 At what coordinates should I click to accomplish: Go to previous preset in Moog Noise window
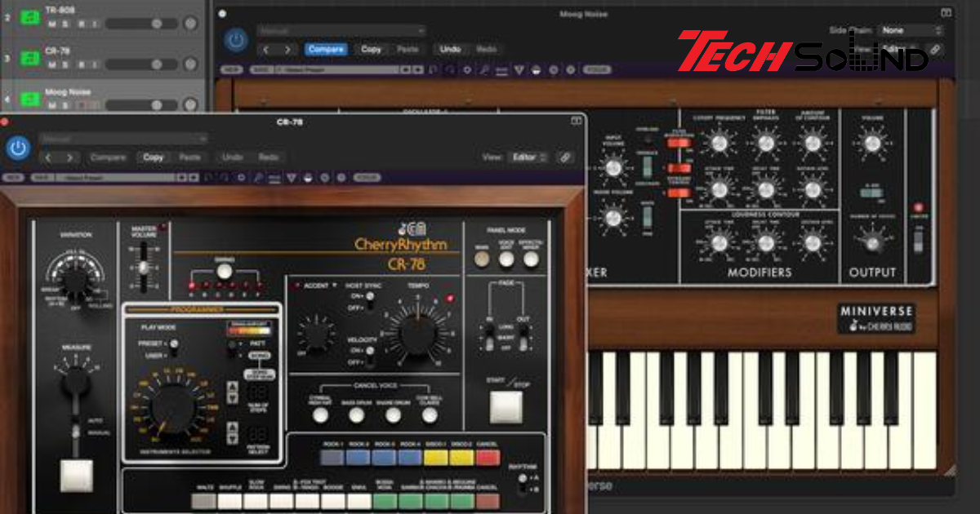(x=266, y=50)
